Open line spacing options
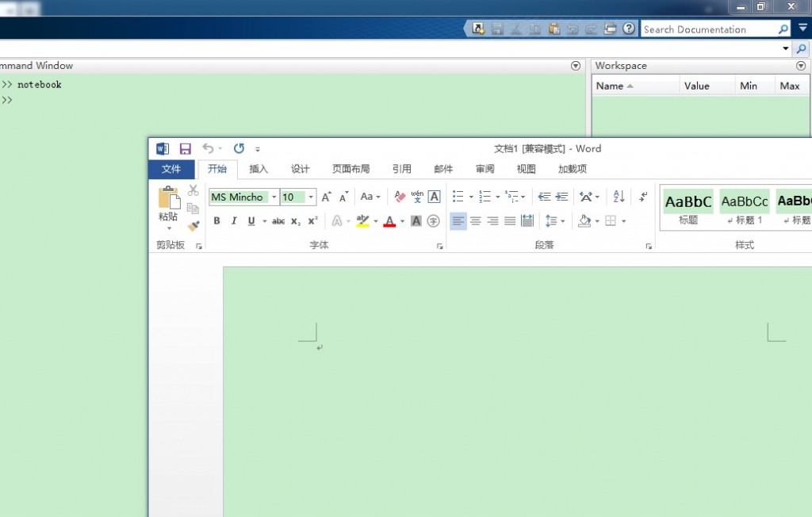812x517 pixels. [551, 221]
